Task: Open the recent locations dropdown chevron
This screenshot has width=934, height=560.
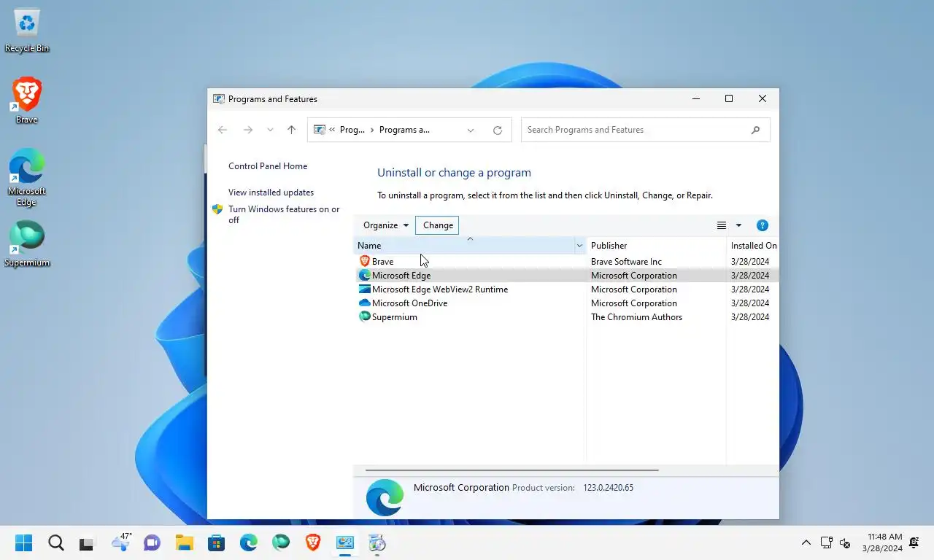Action: coord(270,130)
